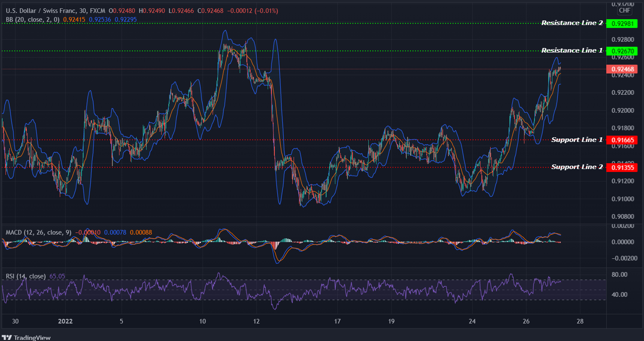This screenshot has height=341, width=644.
Task: Click the RSI value 65.05 in the legend
Action: (57, 276)
